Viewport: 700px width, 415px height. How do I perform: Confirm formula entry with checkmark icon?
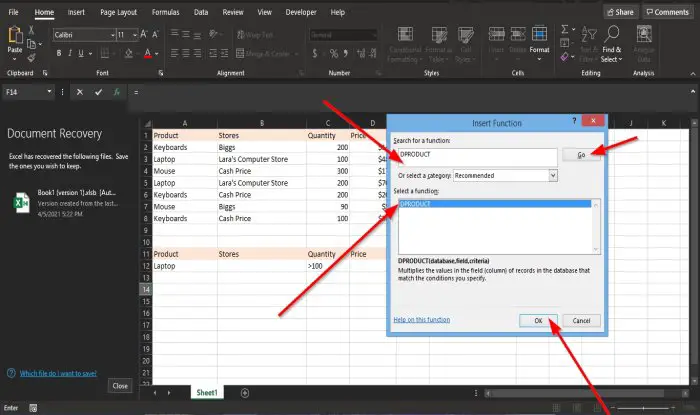pos(98,92)
